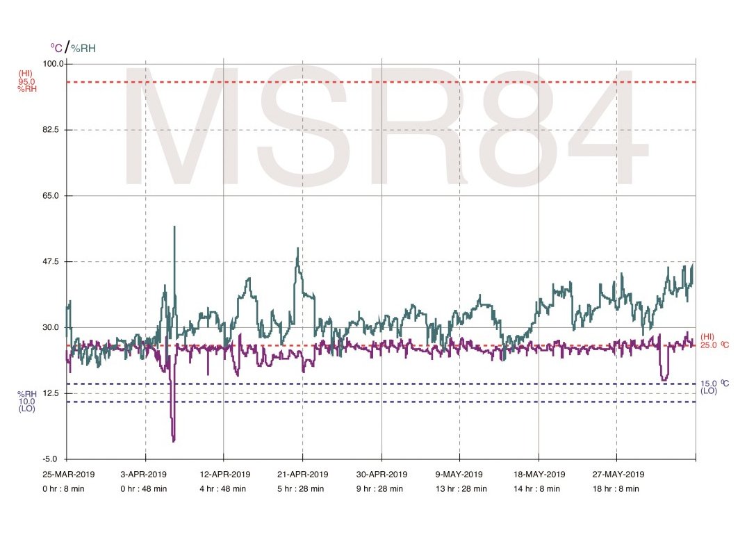This screenshot has width=747, height=560.
Task: Click the 18 hr : 8 min time label
Action: pos(617,488)
